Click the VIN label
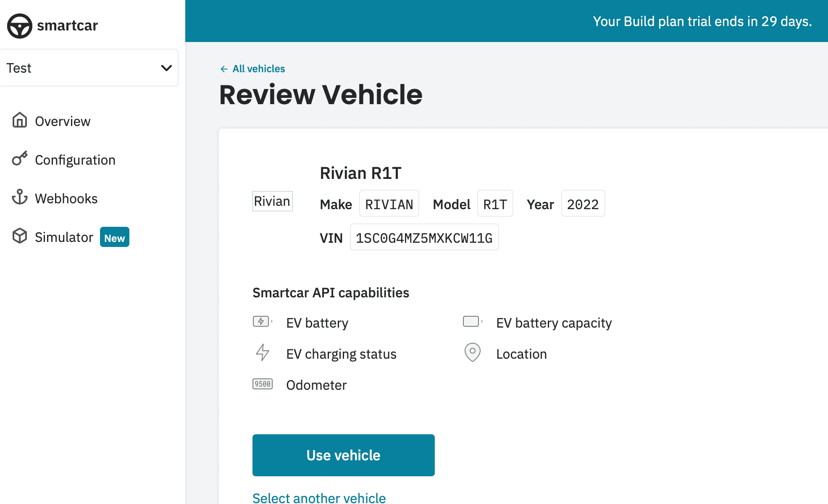Viewport: 828px width, 504px height. click(x=331, y=238)
